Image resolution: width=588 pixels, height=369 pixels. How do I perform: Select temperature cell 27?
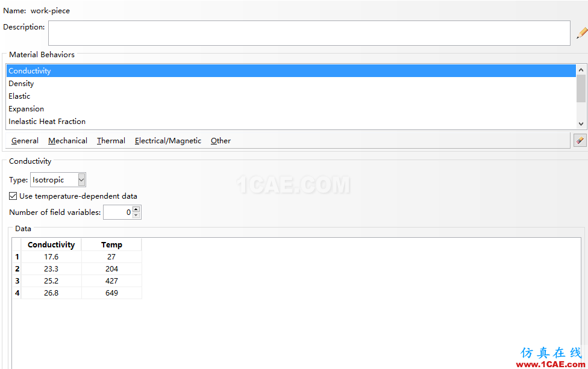(x=111, y=257)
